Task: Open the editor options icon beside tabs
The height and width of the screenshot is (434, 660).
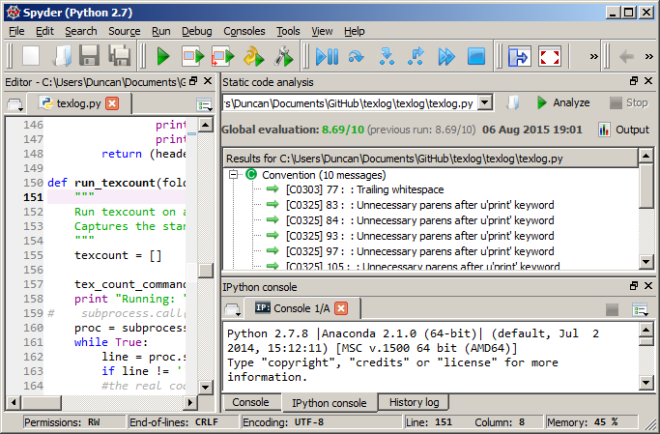Action: (204, 103)
